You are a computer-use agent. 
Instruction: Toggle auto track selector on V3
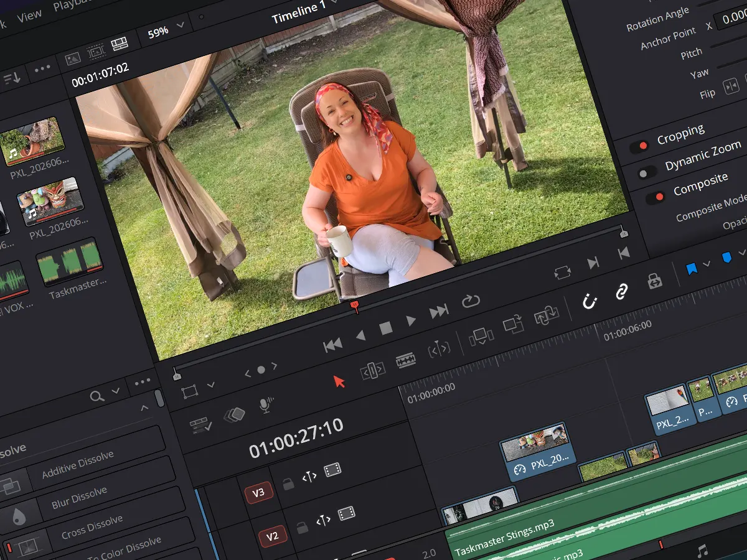pyautogui.click(x=310, y=477)
